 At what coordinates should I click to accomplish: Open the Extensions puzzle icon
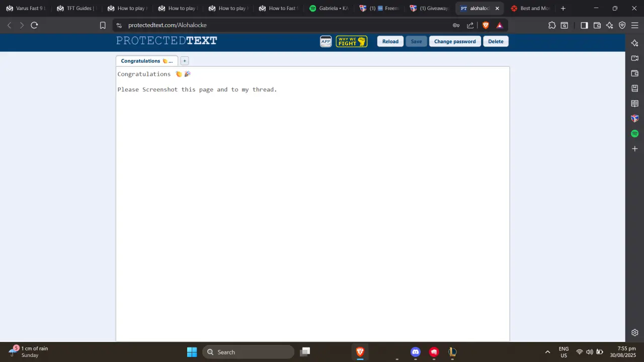coord(552,25)
